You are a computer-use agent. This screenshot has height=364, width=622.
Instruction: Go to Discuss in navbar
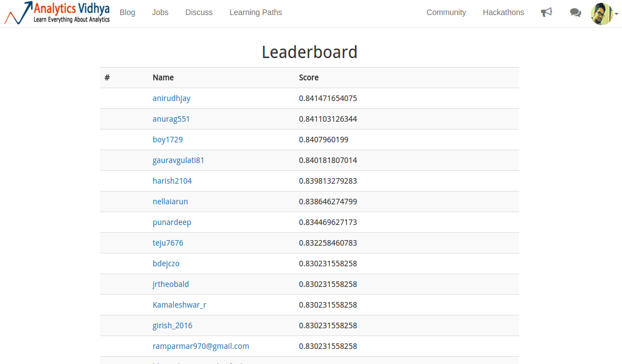pos(199,12)
